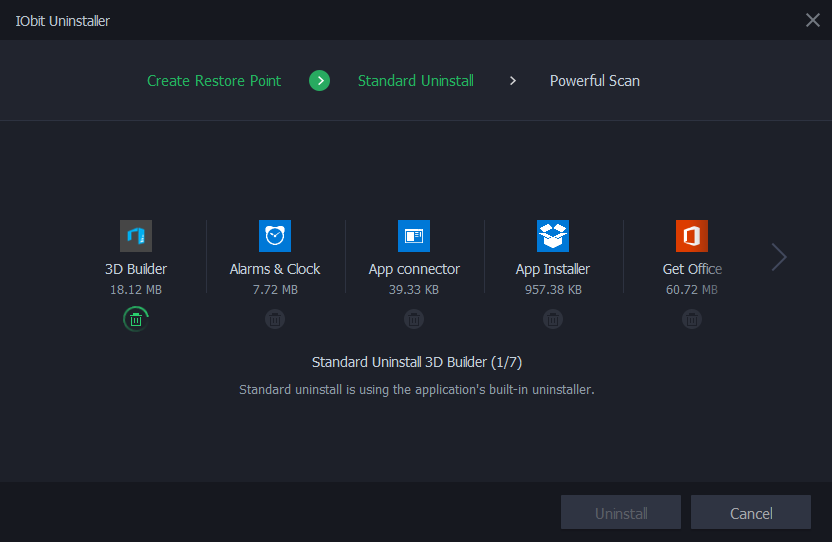Image resolution: width=832 pixels, height=542 pixels.
Task: Click the 3D Builder app icon
Action: (x=136, y=236)
